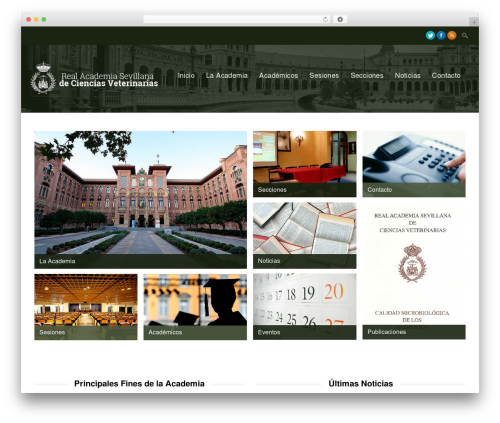Click Real Academia Sevillana site title
This screenshot has width=500, height=423.
tap(108, 80)
